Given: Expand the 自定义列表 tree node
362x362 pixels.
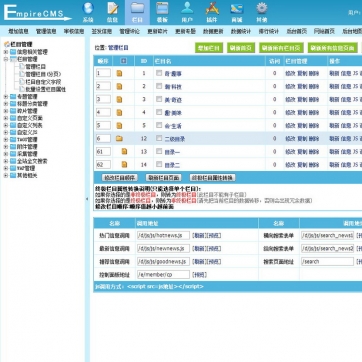Looking at the screenshot, I should [6, 125].
